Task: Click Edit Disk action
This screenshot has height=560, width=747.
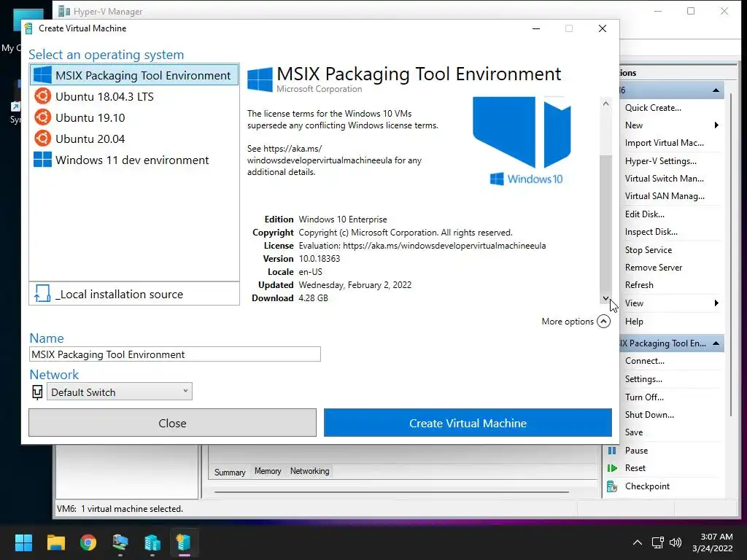Action: point(645,214)
